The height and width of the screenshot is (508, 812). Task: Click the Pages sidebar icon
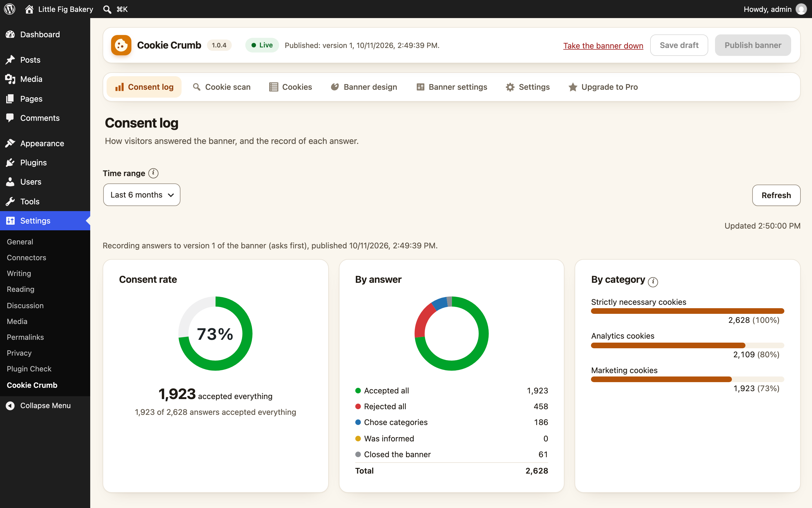click(x=10, y=98)
